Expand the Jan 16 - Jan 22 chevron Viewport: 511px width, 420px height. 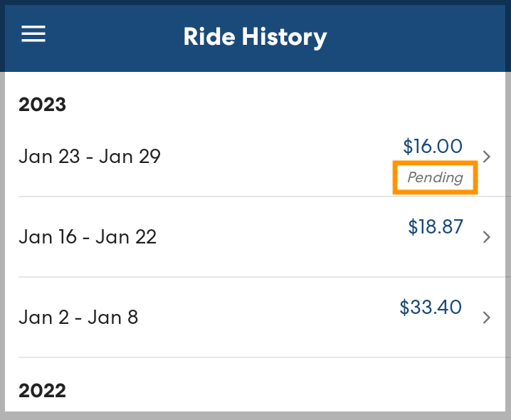coord(487,237)
